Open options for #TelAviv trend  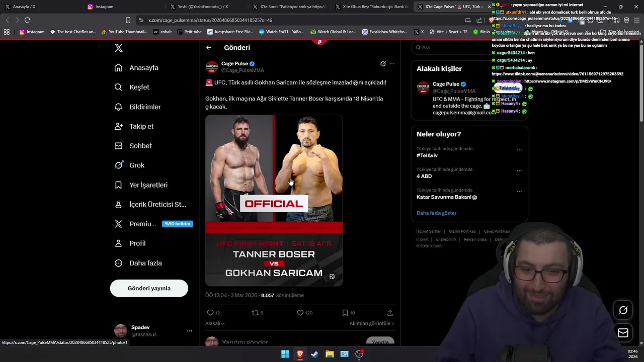(519, 150)
